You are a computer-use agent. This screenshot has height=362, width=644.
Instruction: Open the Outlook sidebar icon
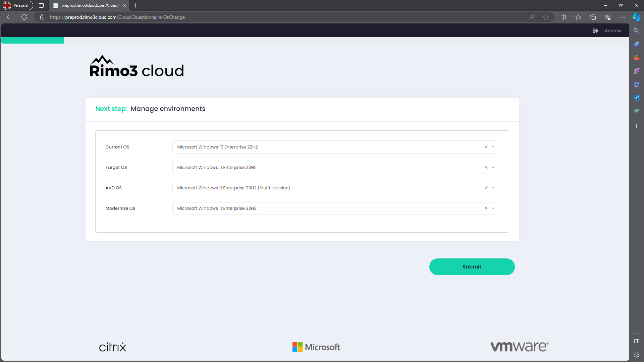(x=636, y=98)
